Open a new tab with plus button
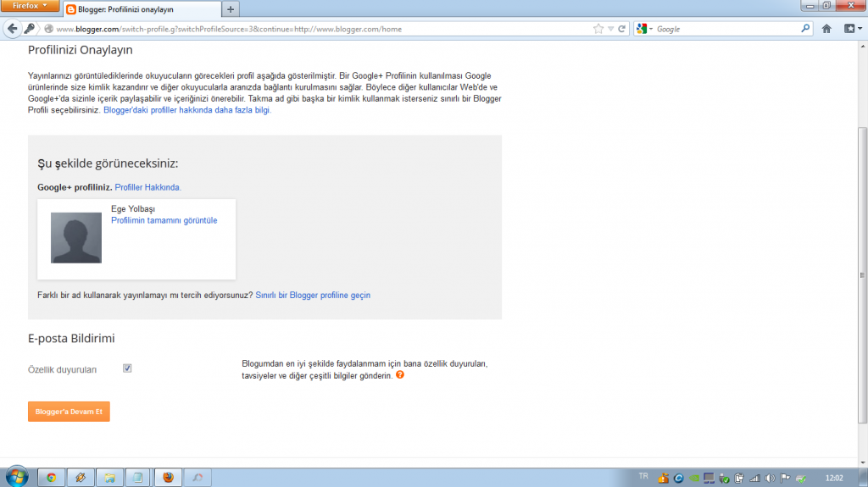The image size is (868, 487). (231, 9)
